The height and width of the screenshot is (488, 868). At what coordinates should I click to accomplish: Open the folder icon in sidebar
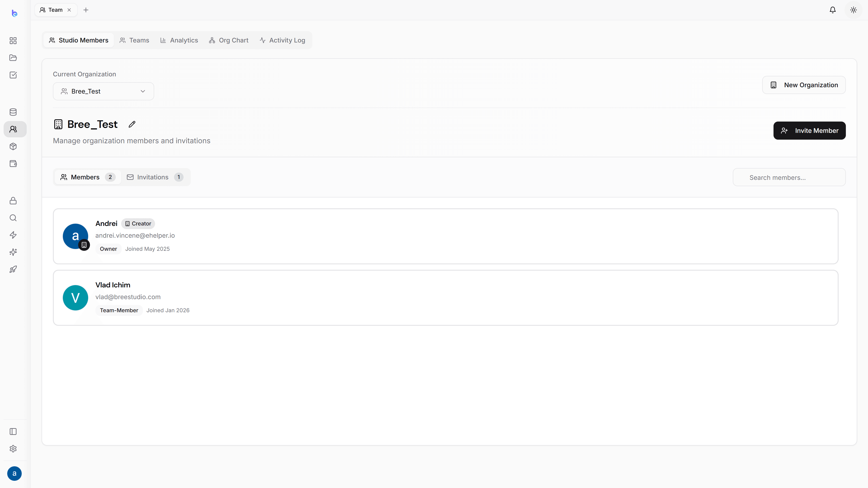click(x=13, y=58)
